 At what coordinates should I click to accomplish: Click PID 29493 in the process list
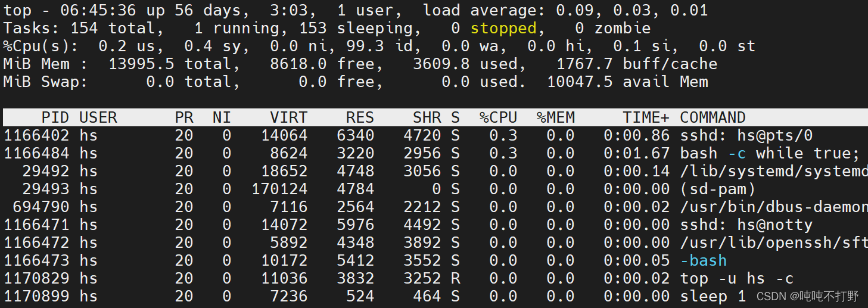coord(46,189)
